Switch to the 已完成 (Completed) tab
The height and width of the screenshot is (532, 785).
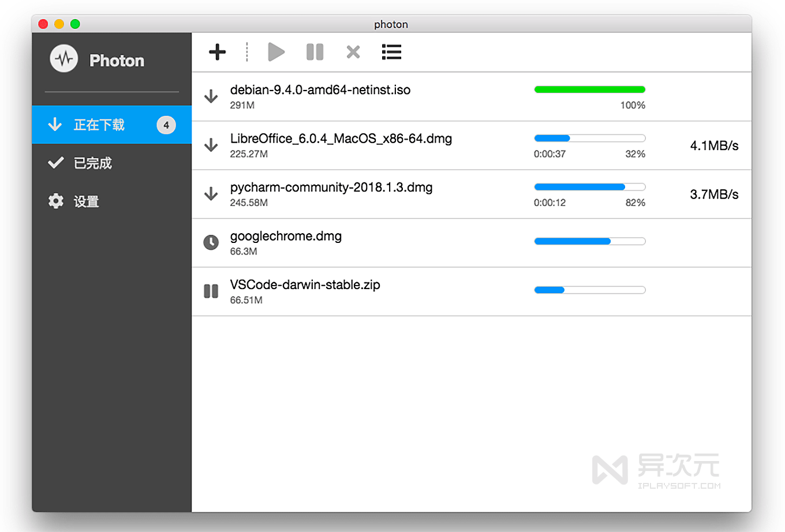click(x=92, y=163)
